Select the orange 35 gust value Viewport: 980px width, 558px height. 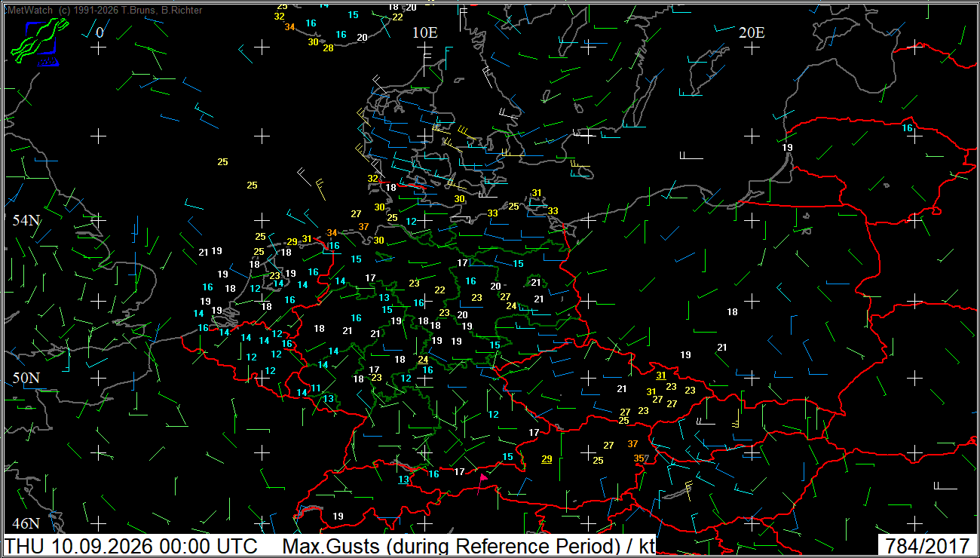(x=639, y=458)
